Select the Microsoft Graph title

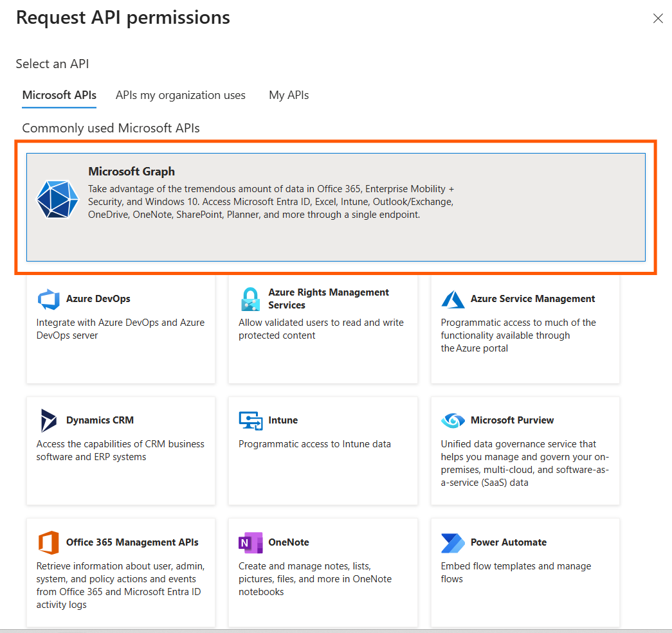(x=131, y=172)
